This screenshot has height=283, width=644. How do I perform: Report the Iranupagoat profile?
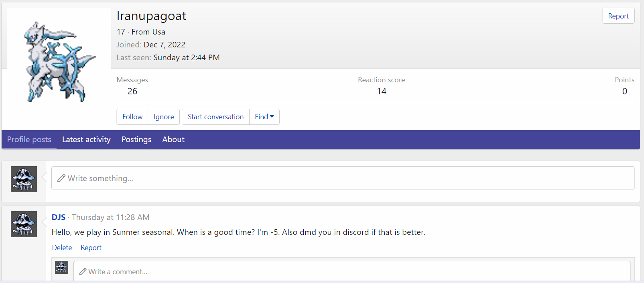click(x=618, y=16)
